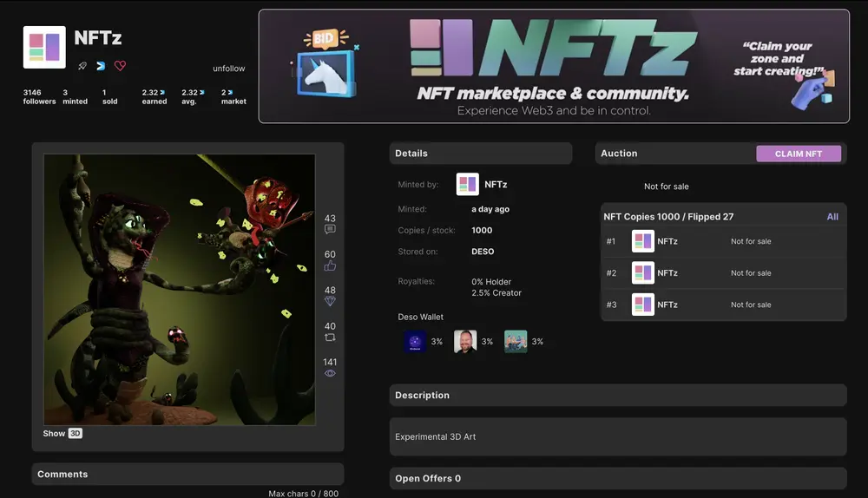This screenshot has height=498, width=868.
Task: Click unfollow to stop following NFTz
Action: 229,69
